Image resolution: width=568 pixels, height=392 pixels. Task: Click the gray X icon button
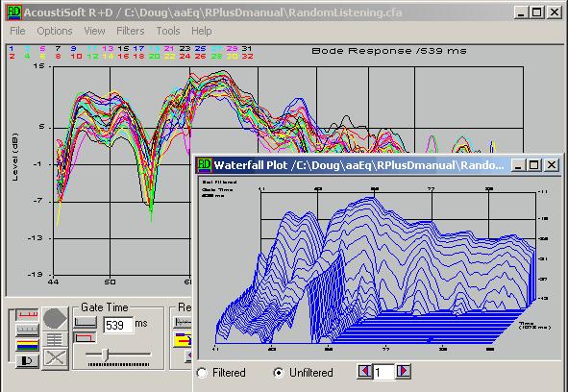point(55,358)
